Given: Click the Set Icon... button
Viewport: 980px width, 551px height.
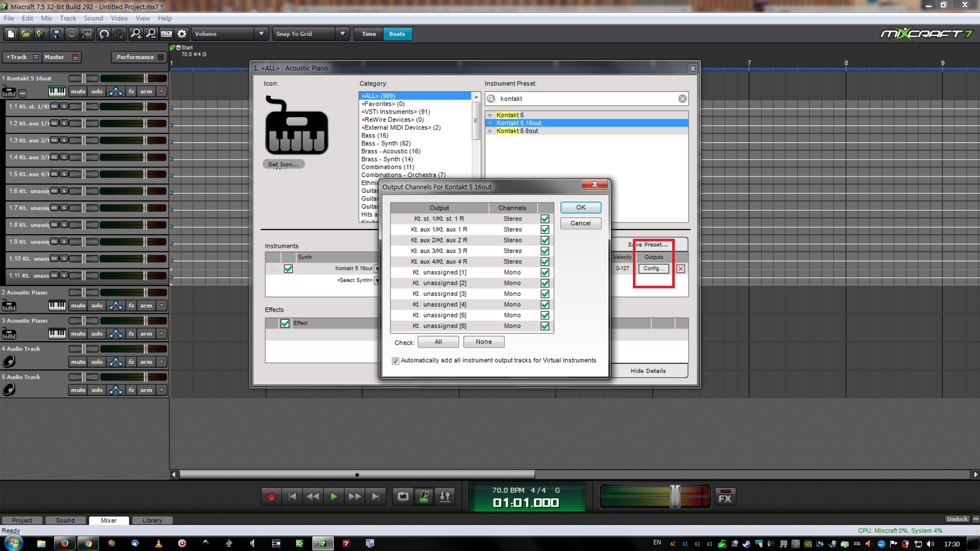Looking at the screenshot, I should click(x=284, y=164).
